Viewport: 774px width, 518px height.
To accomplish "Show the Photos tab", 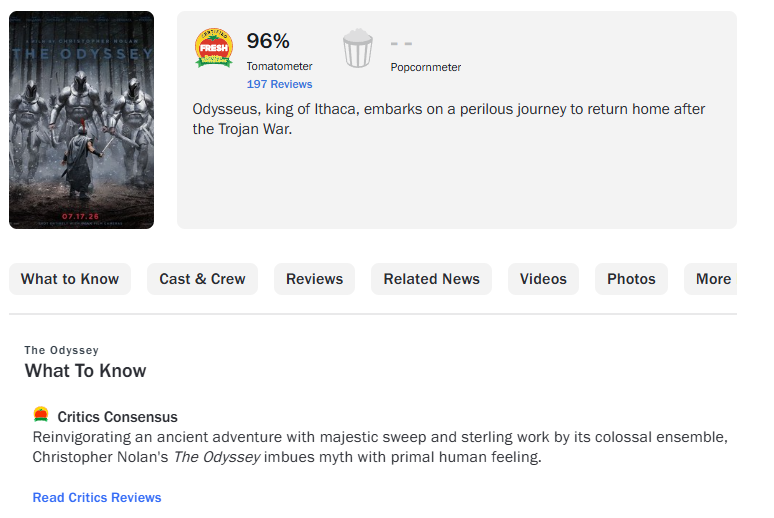I will [x=631, y=279].
